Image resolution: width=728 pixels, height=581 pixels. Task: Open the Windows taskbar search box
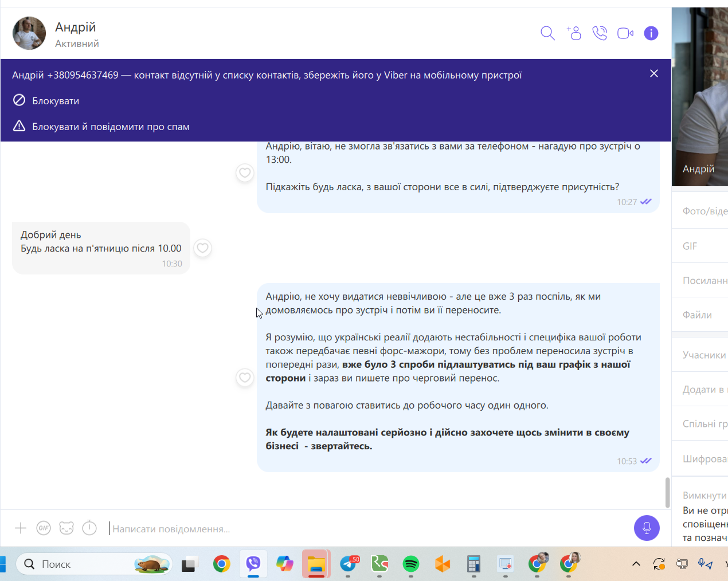(95, 564)
